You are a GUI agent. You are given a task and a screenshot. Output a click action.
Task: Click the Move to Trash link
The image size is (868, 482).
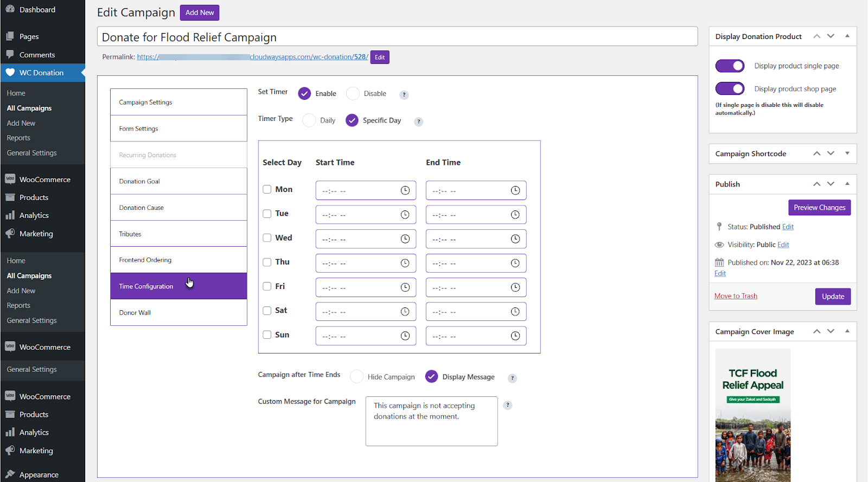click(735, 296)
